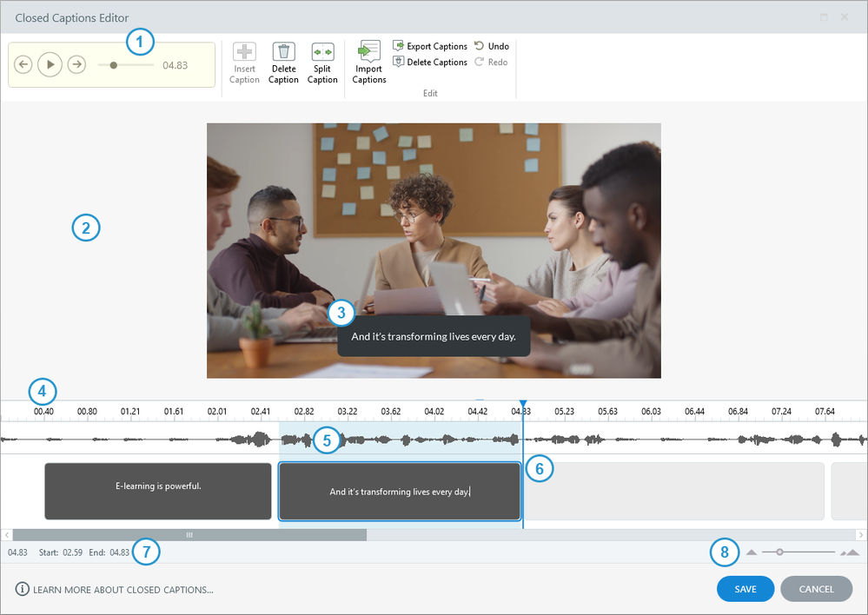Click the Insert Caption icon
Screen dimensions: 868x615
click(244, 52)
